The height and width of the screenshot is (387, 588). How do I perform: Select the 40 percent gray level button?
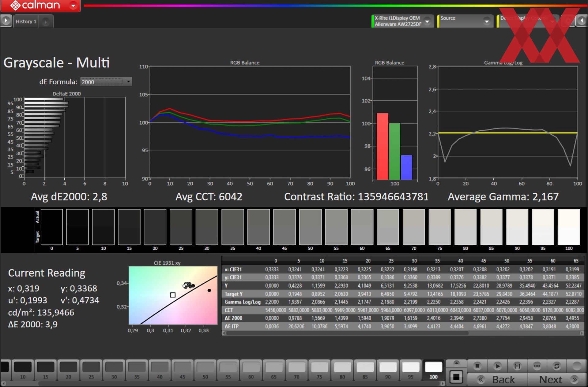(160, 370)
